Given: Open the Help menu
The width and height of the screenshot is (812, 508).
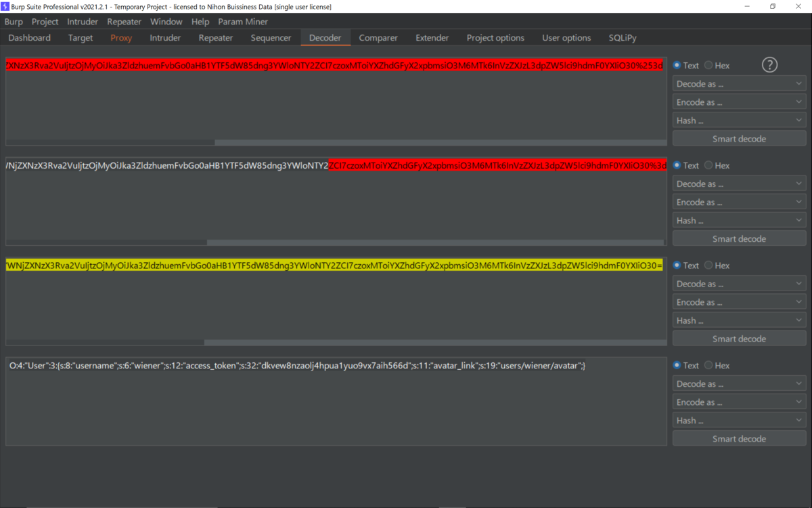Looking at the screenshot, I should pyautogui.click(x=200, y=22).
